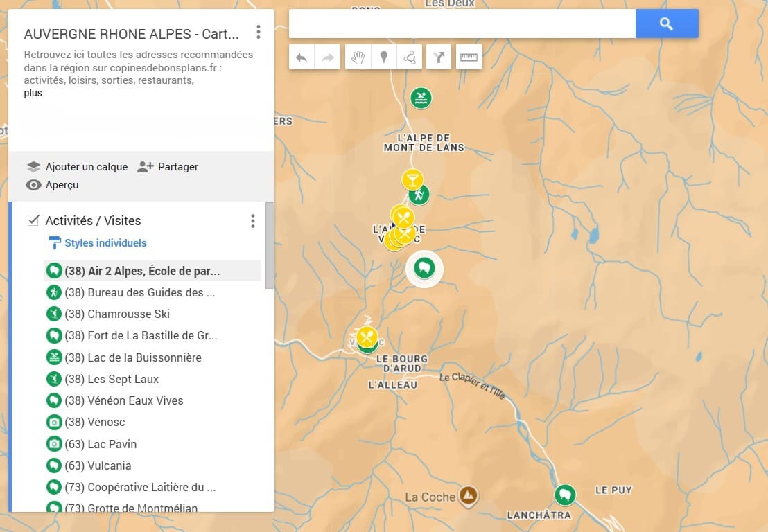The width and height of the screenshot is (768, 532).
Task: Select the draw a line tool
Action: tap(410, 57)
